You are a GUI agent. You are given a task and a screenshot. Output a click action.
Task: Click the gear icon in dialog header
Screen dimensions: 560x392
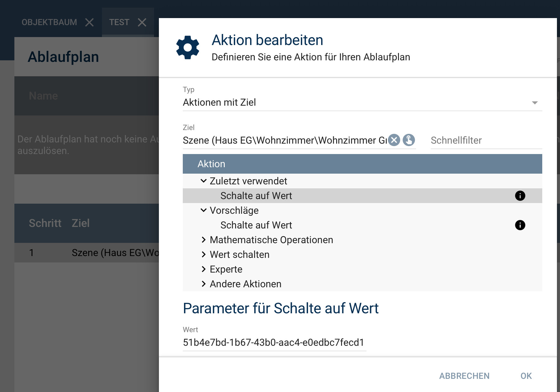pos(188,47)
